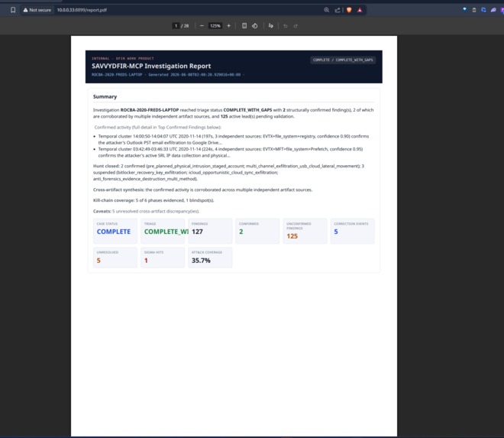Click Findings 127 card

pos(210,231)
